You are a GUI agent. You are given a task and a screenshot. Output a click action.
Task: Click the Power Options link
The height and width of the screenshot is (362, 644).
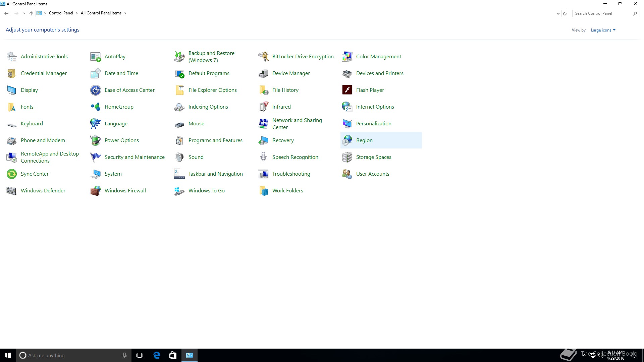[x=122, y=140]
